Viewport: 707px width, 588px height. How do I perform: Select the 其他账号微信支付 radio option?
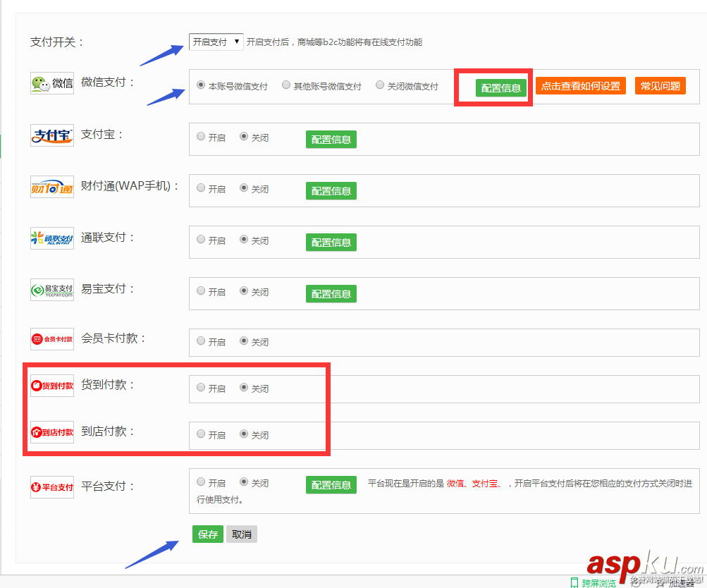286,84
